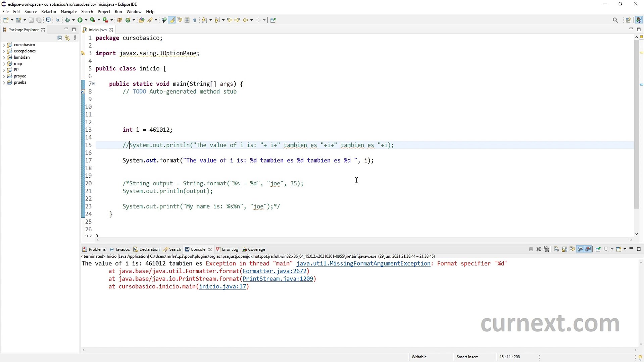Open the Debug button dropdown arrow

click(x=73, y=20)
